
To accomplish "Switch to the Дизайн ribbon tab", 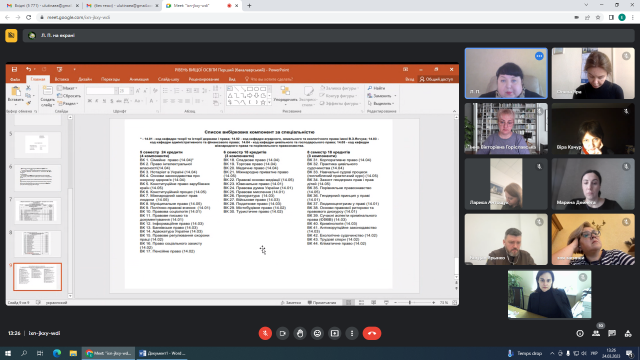I will (85, 79).
